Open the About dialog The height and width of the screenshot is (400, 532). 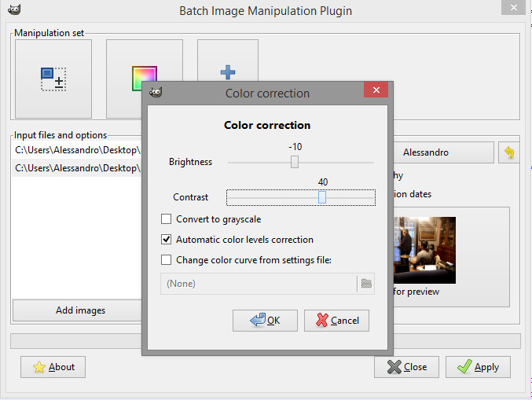[x=53, y=367]
